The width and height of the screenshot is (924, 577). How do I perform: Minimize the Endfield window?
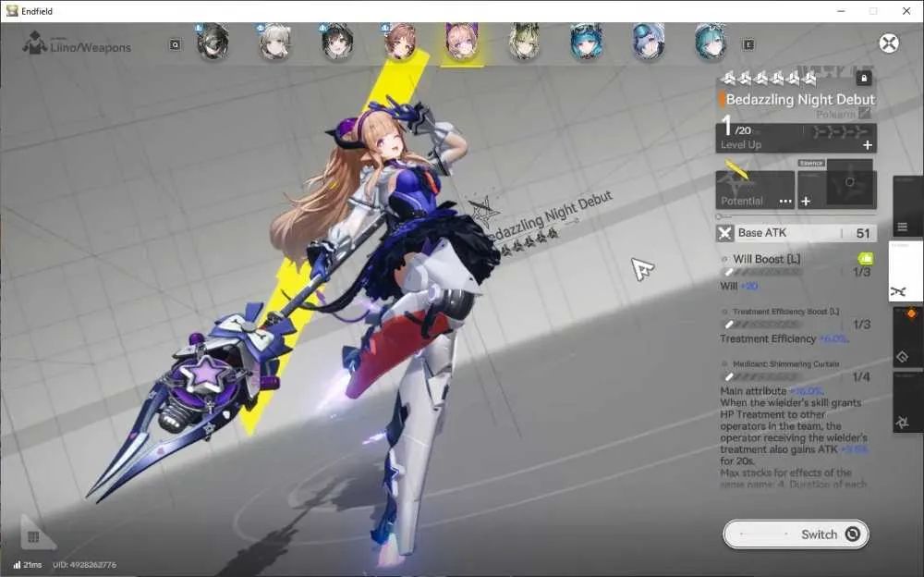[842, 10]
